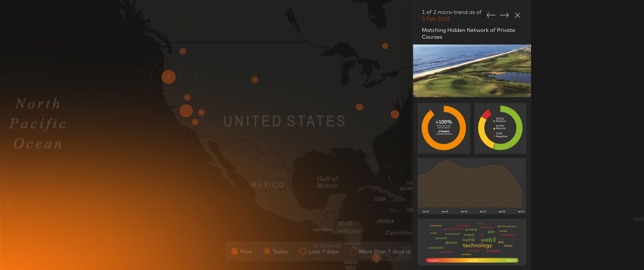The width and height of the screenshot is (644, 270).
Task: Select the More than 7 days ago filter
Action: click(380, 252)
